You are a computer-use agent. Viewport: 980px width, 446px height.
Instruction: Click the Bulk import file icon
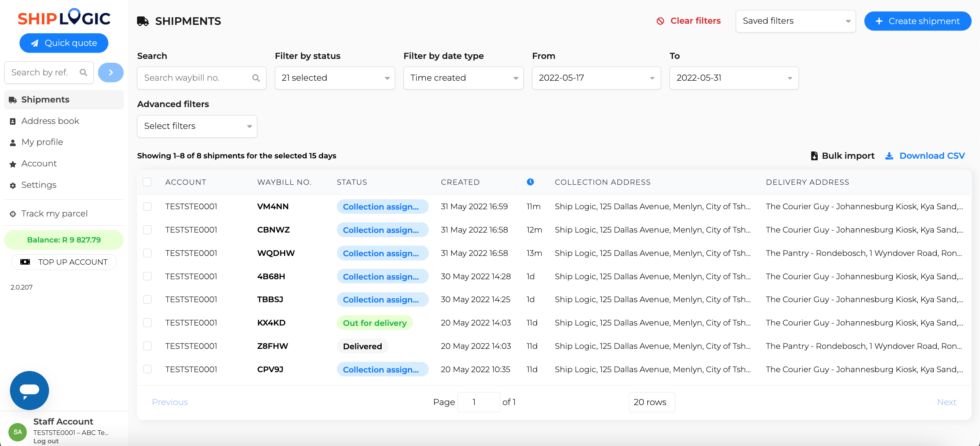point(814,156)
